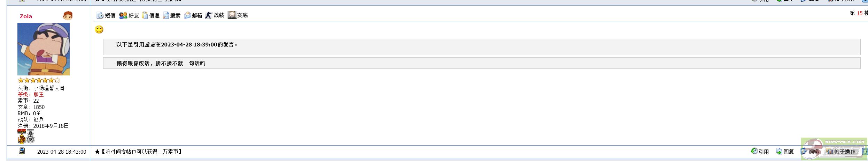
Task: Click the 短信 message icon
Action: pos(100,15)
